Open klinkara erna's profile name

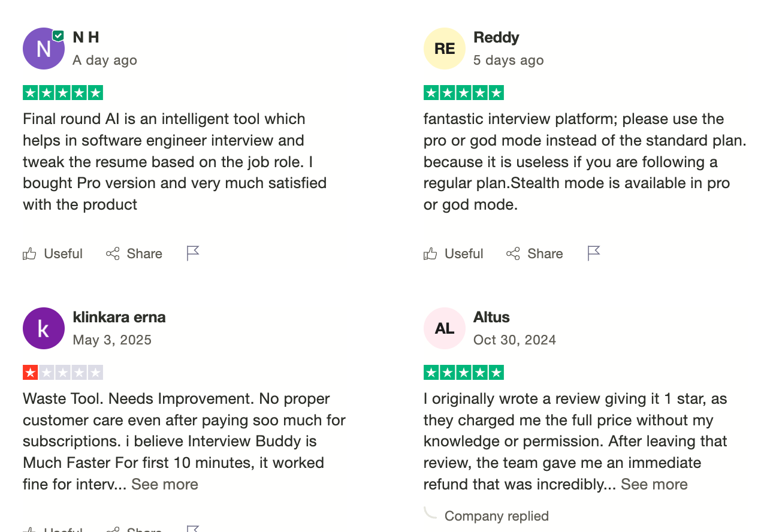tap(119, 317)
